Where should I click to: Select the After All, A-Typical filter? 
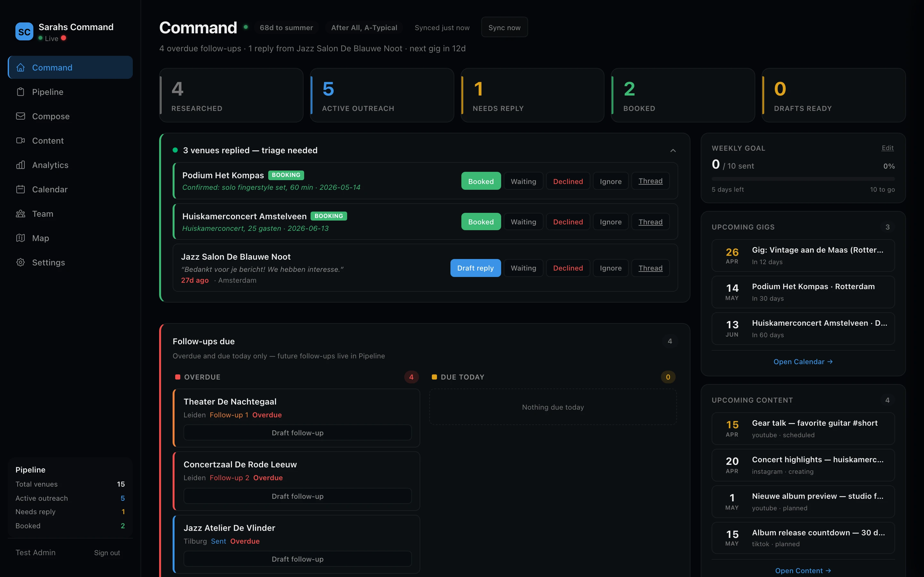click(x=364, y=27)
